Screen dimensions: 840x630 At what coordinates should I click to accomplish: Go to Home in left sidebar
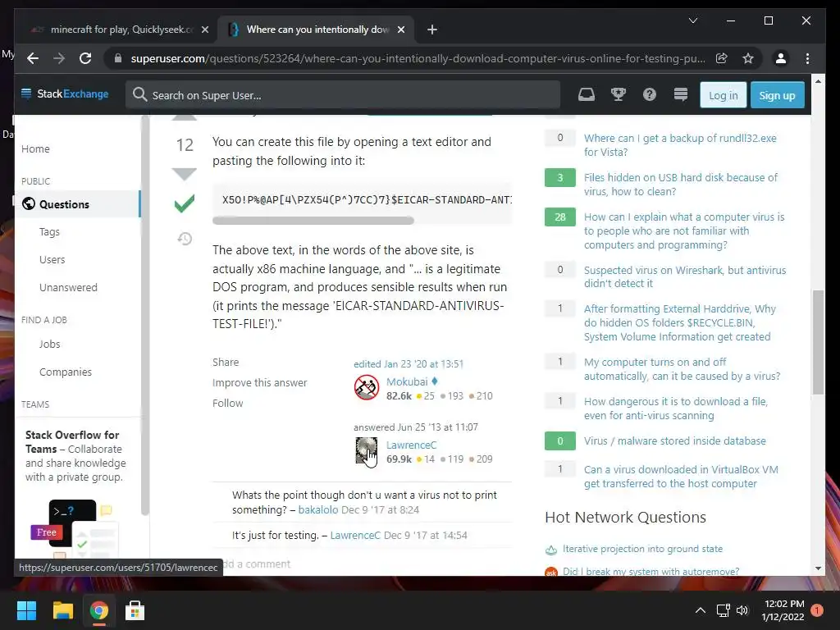coord(35,149)
